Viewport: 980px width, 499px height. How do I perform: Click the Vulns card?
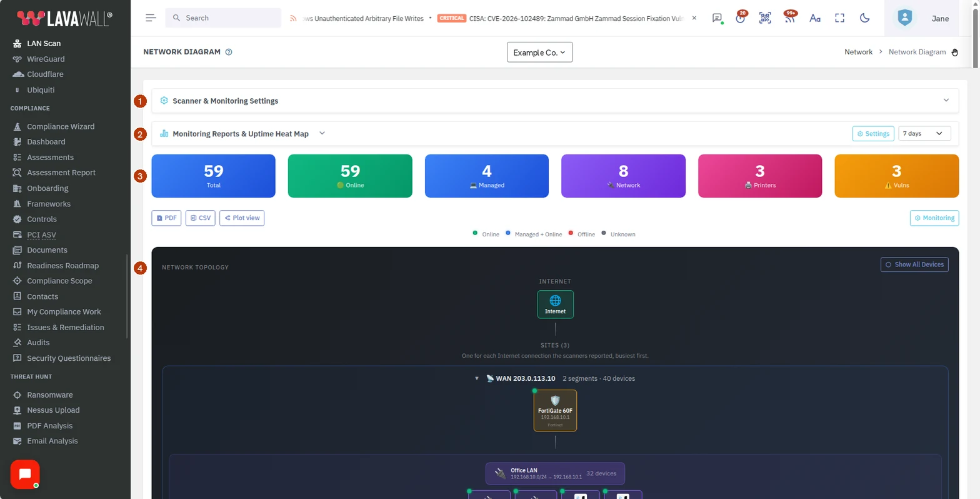tap(896, 176)
